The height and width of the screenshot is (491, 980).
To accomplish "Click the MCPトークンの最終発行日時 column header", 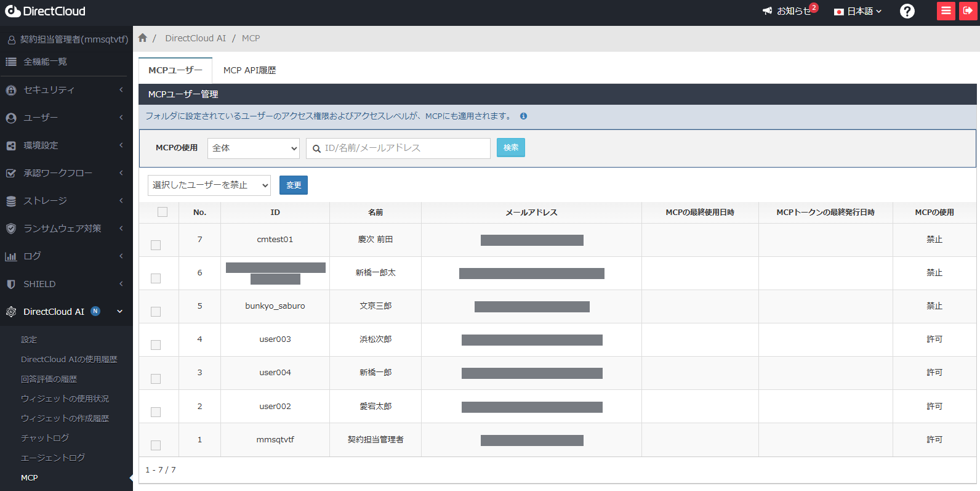I will (825, 213).
